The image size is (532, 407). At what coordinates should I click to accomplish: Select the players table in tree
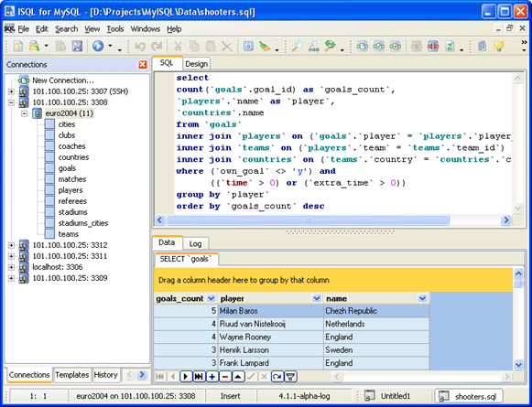(71, 190)
